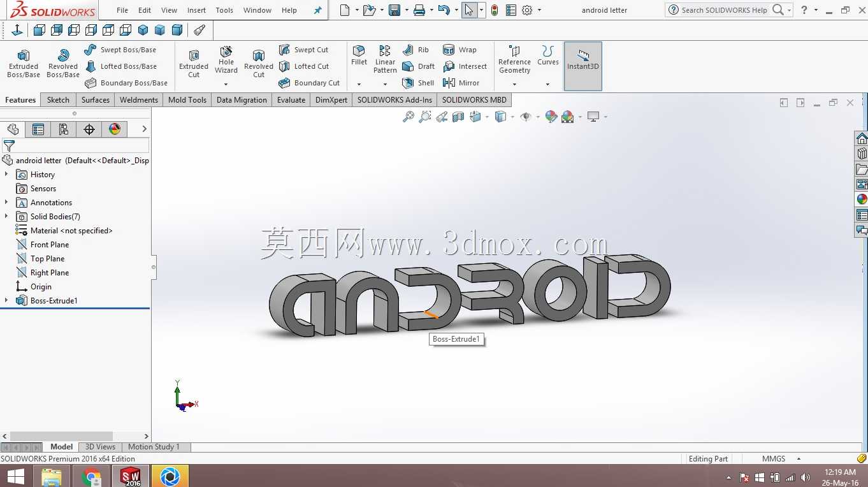Open the units MMGS status dropdown
The height and width of the screenshot is (487, 868).
(x=799, y=459)
